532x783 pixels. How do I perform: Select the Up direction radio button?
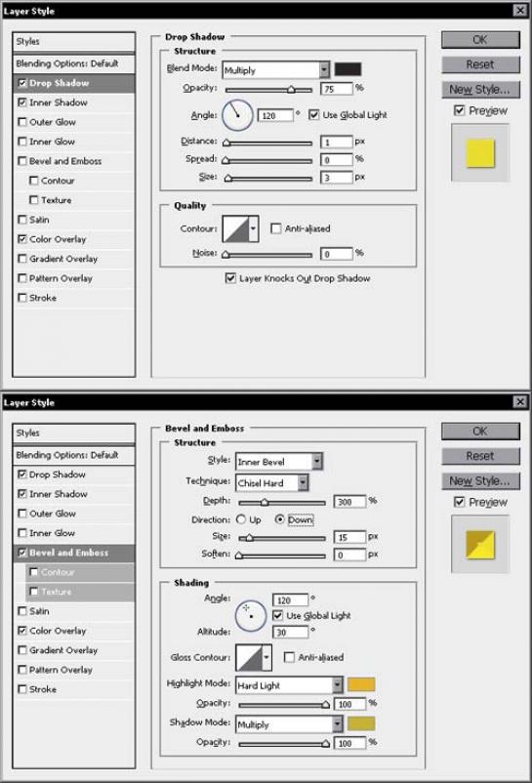point(241,519)
